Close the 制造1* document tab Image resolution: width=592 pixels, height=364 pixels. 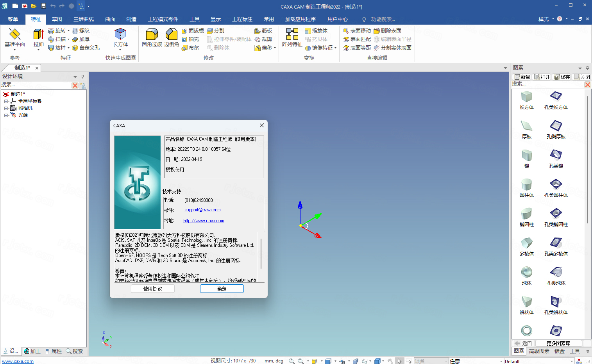(37, 68)
